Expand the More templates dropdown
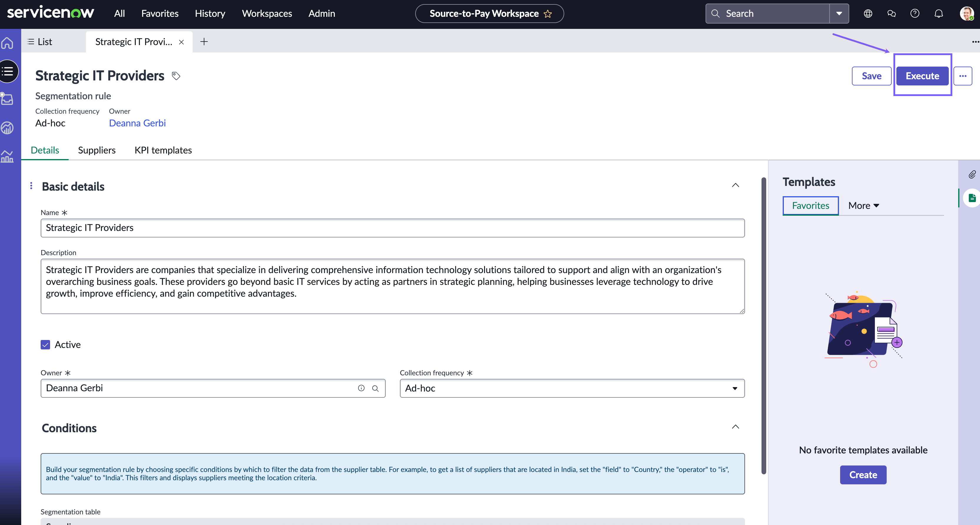 pos(864,206)
